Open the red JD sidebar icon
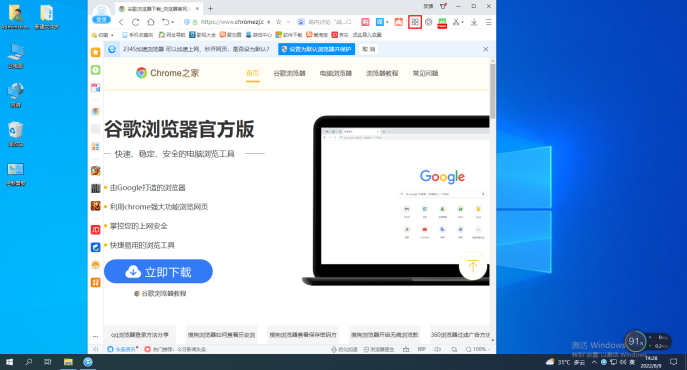Viewport: 687px width, 370px height. (x=96, y=230)
